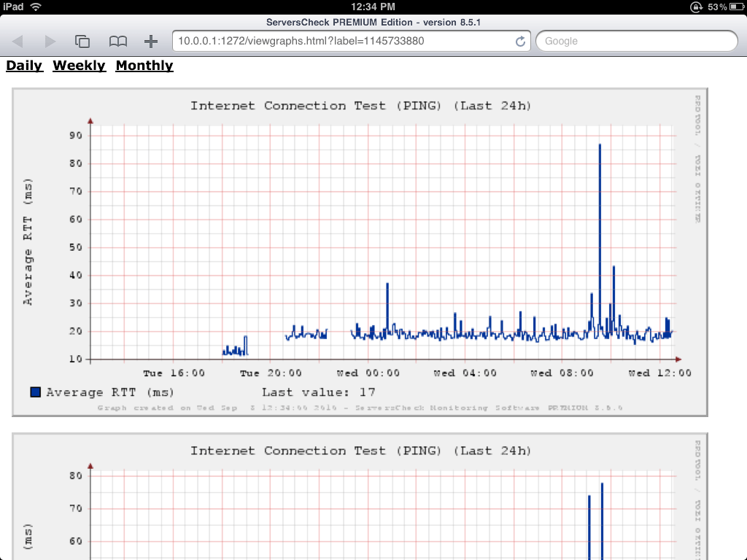Switch to the Weekly graph view
The height and width of the screenshot is (560, 747).
79,66
